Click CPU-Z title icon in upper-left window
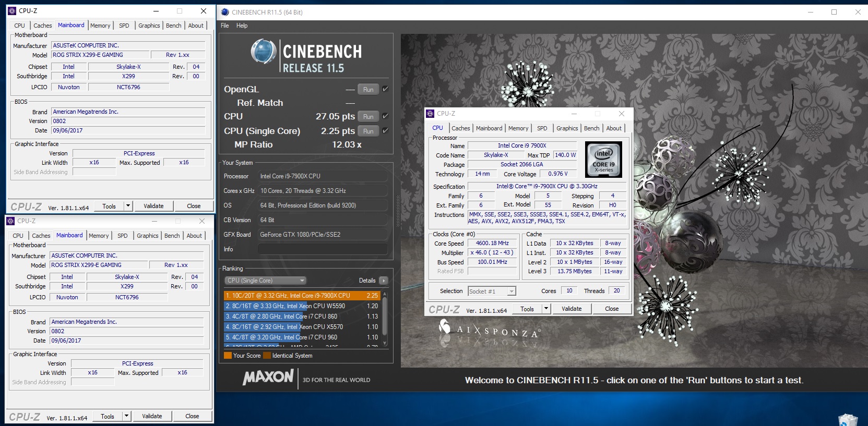This screenshot has width=868, height=426. [12, 10]
